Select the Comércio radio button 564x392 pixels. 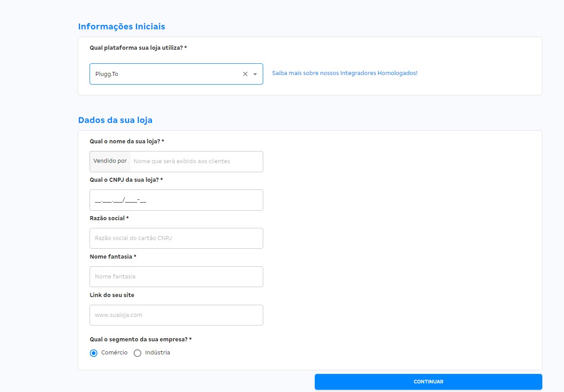pyautogui.click(x=94, y=353)
